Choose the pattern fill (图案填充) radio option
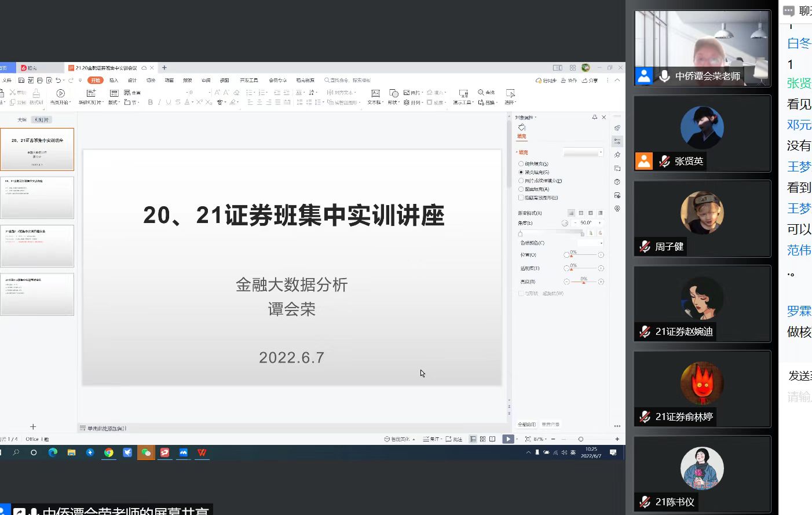 pyautogui.click(x=521, y=189)
